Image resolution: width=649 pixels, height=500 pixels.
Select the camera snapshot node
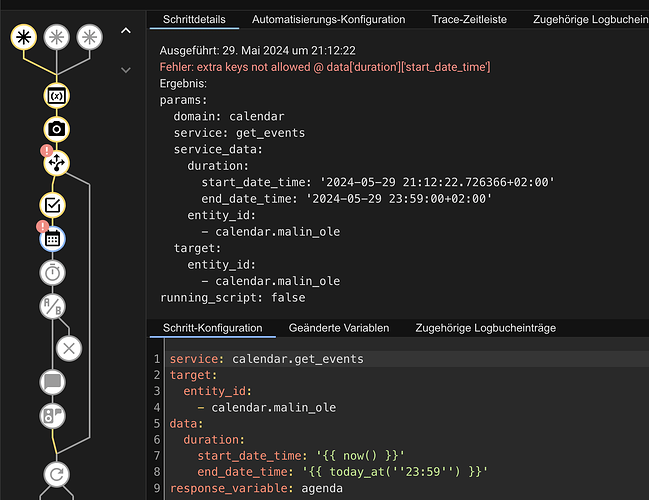coord(57,130)
